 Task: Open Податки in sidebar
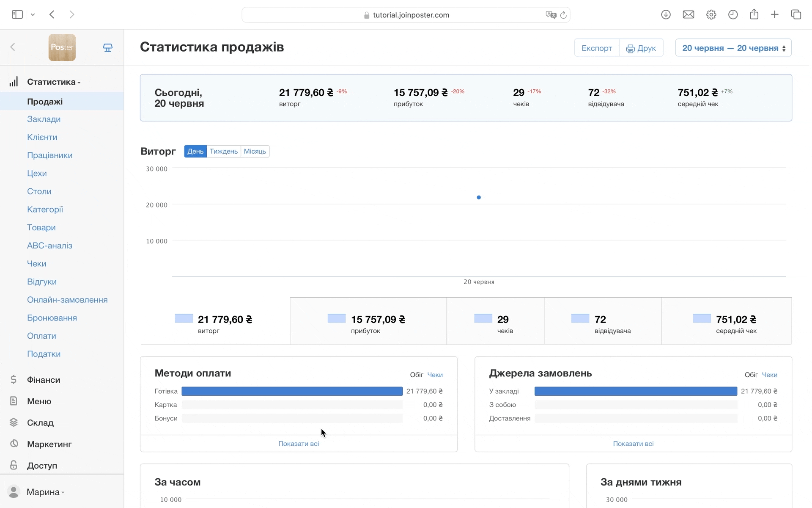tap(44, 354)
